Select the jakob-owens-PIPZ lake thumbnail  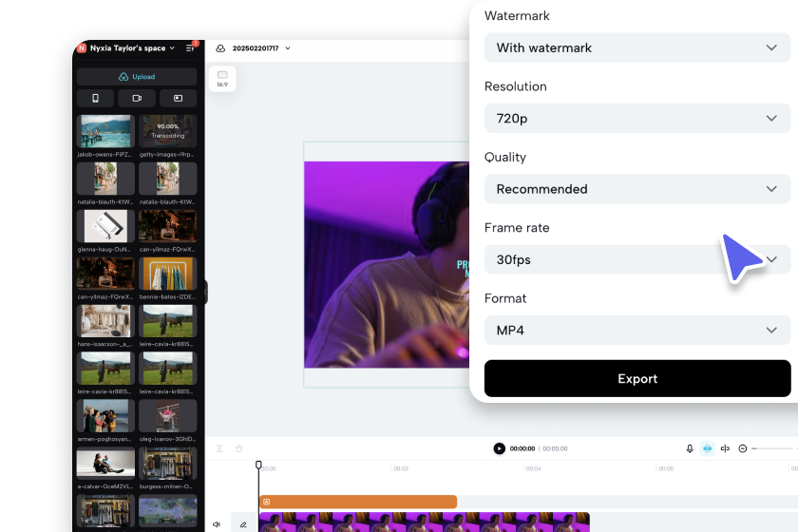click(x=105, y=131)
